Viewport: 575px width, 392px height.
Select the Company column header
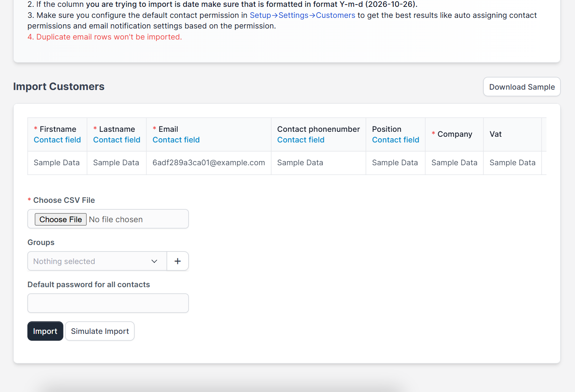454,134
